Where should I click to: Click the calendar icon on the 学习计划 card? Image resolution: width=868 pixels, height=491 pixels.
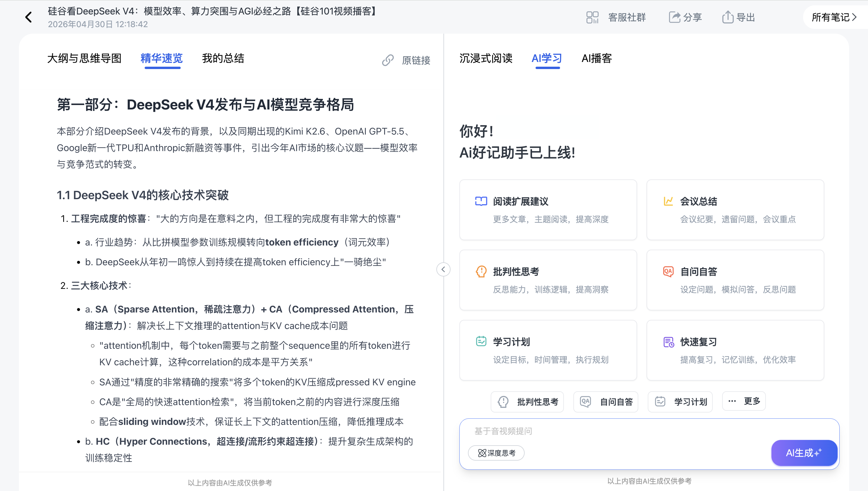481,342
